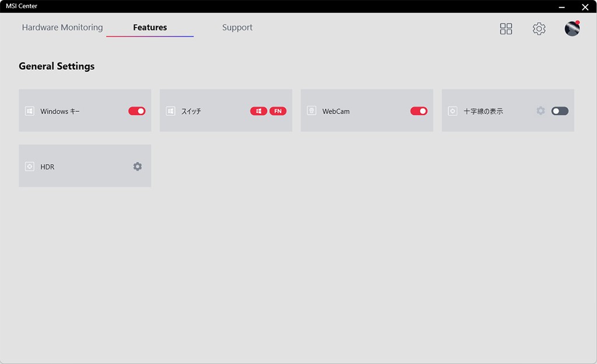Disable the WebCam toggle
Screen dimensions: 597x364
point(419,111)
